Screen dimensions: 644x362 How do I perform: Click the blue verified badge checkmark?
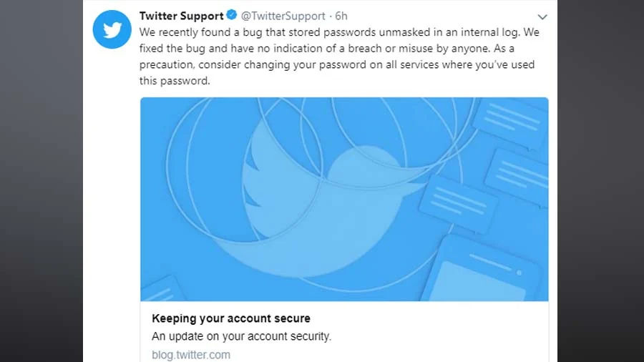tap(232, 15)
